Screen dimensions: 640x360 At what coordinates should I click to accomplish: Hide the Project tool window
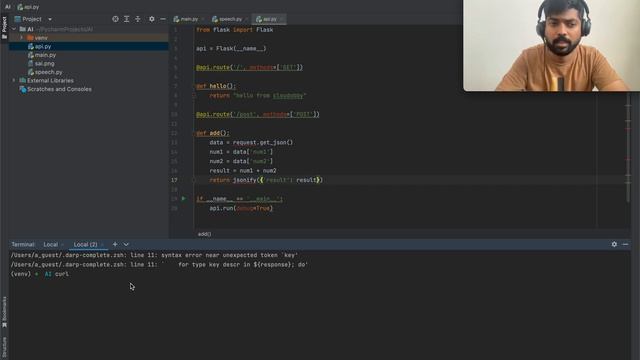pyautogui.click(x=163, y=19)
